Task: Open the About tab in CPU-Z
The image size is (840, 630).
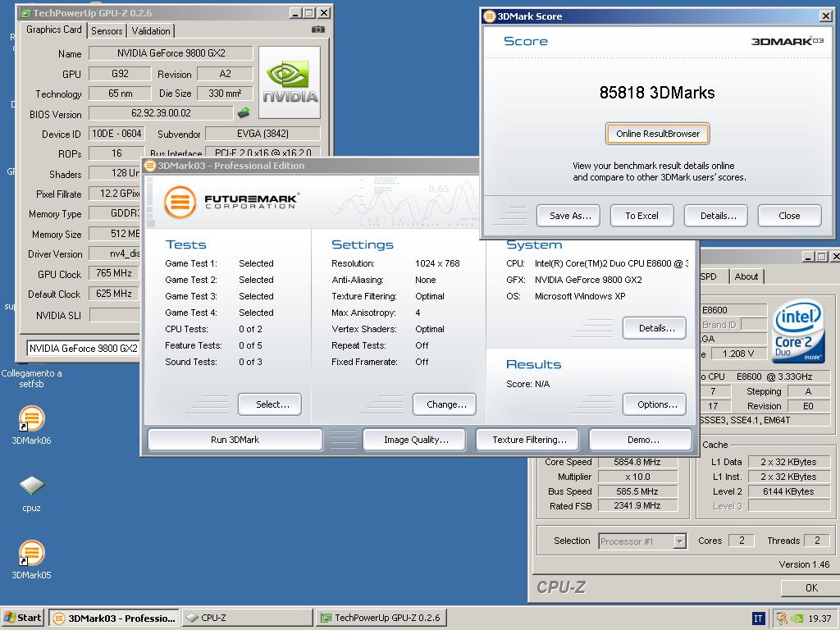Action: 746,276
